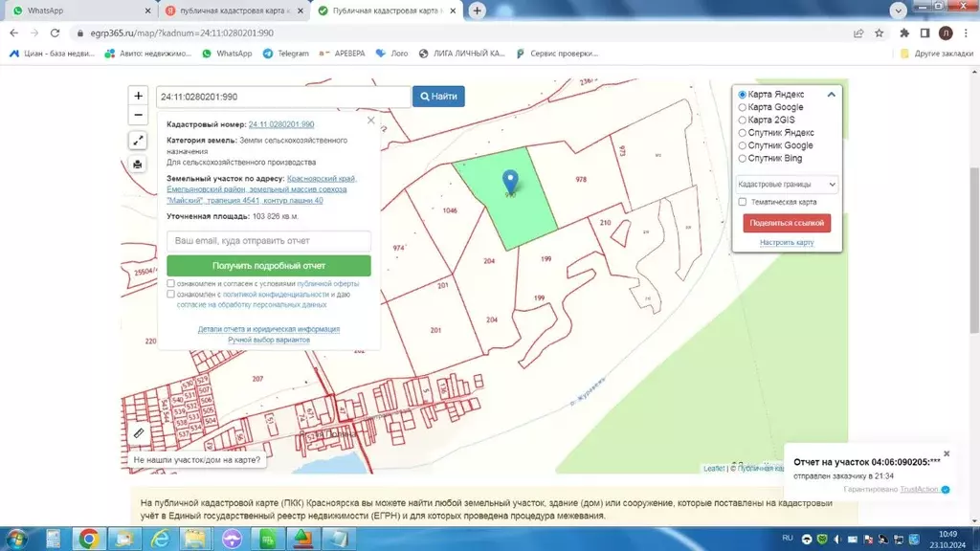Select Спутник Яндекс radio option
This screenshot has height=551, width=980.
[x=742, y=132]
